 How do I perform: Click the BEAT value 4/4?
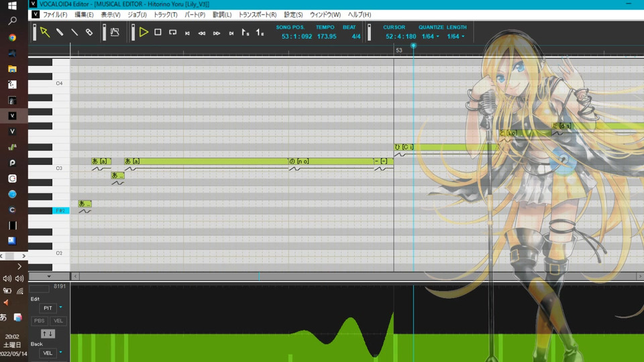[x=356, y=36]
